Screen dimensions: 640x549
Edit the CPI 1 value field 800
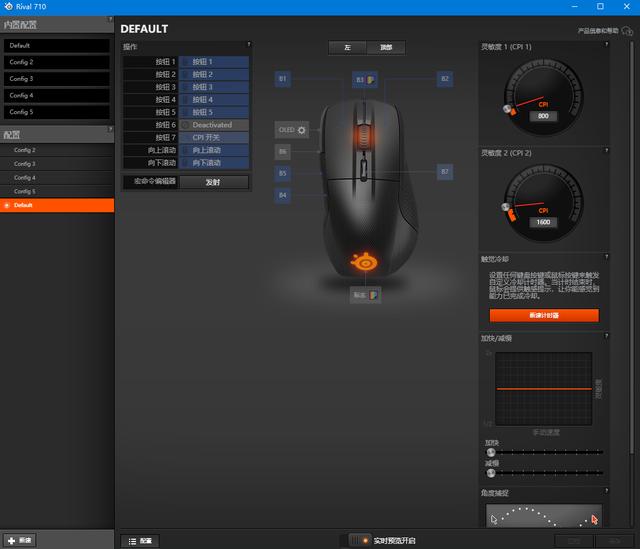coord(543,116)
